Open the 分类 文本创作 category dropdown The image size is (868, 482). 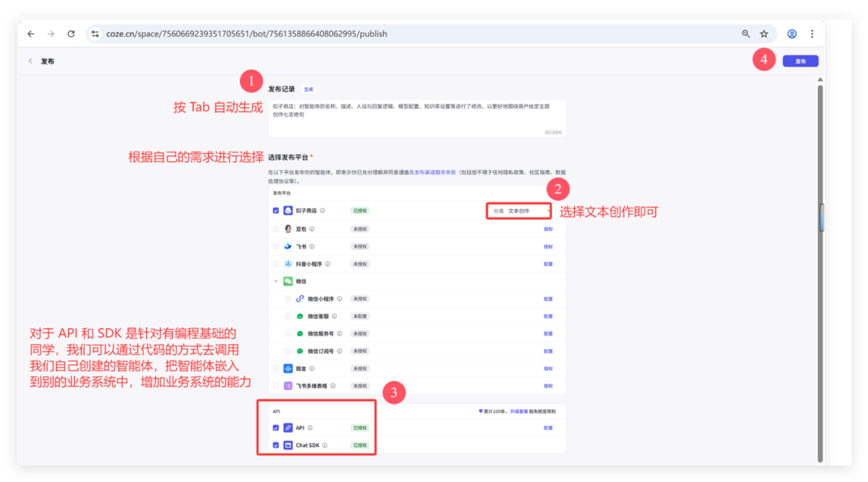pyautogui.click(x=519, y=211)
